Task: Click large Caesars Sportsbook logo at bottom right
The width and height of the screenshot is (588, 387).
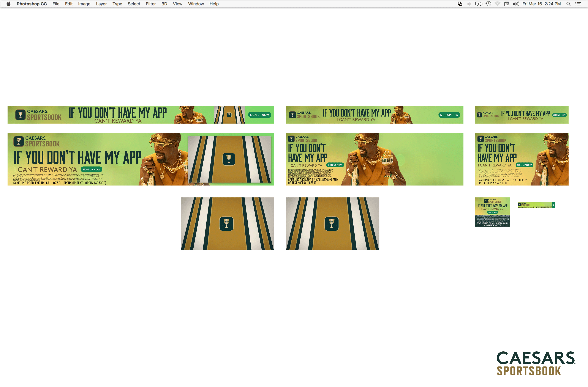Action: point(536,363)
